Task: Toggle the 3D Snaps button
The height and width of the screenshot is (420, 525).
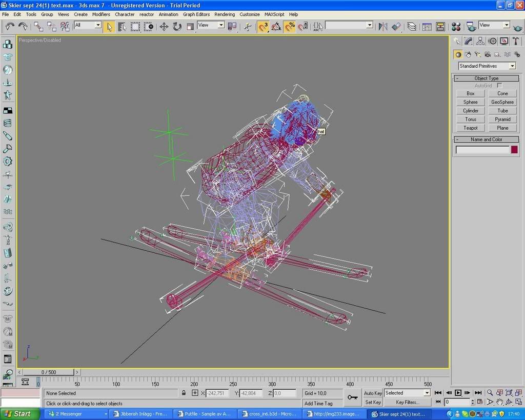Action: click(x=263, y=26)
